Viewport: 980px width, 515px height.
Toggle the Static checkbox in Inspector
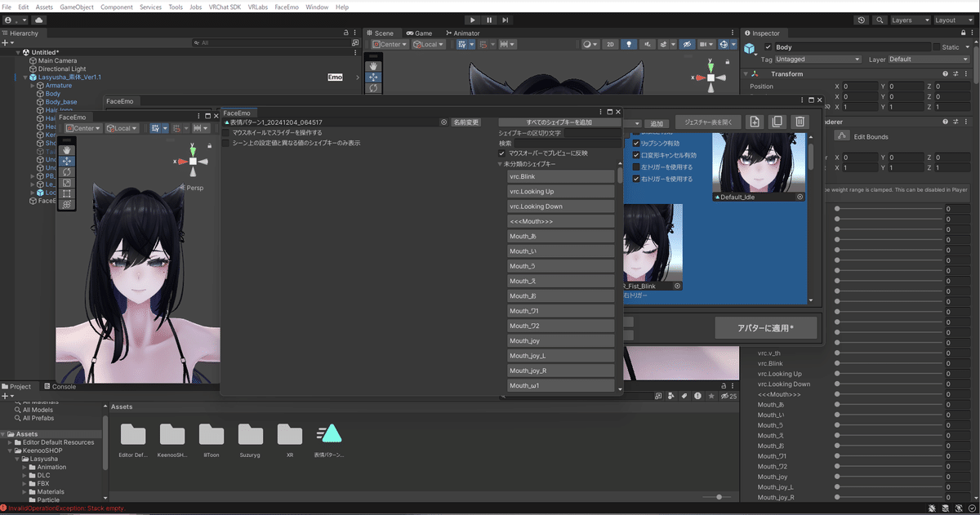click(x=937, y=47)
